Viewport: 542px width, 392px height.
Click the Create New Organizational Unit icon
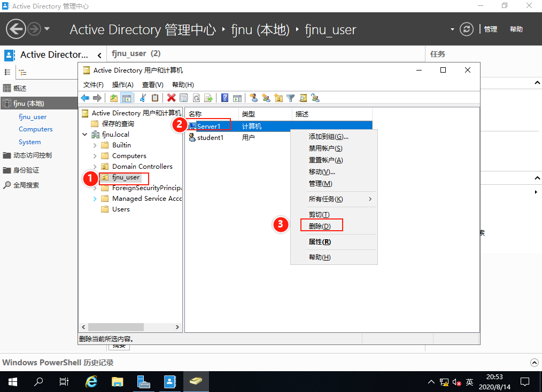pyautogui.click(x=278, y=98)
